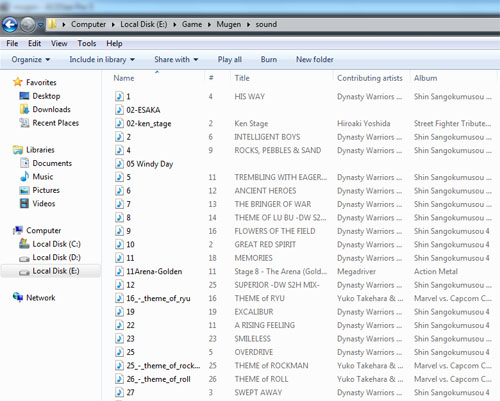Click the Burn button

click(269, 60)
